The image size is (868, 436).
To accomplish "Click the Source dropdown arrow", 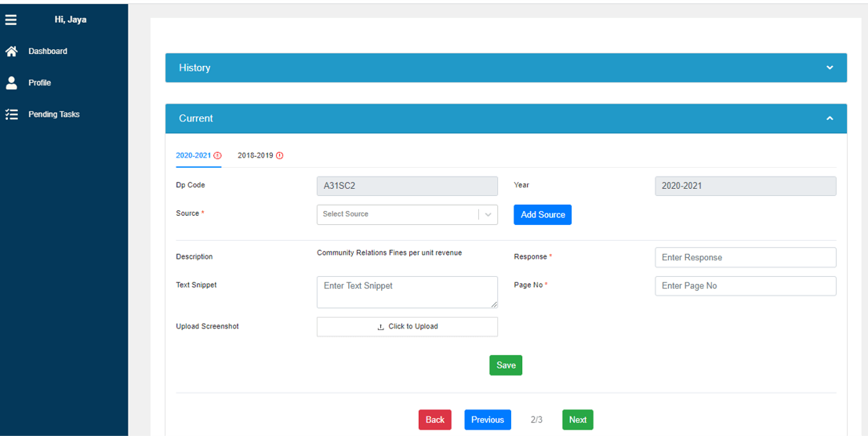I will [x=488, y=215].
